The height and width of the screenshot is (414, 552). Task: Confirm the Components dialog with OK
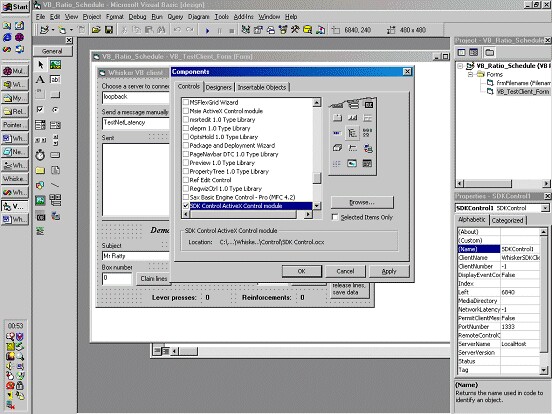click(302, 271)
